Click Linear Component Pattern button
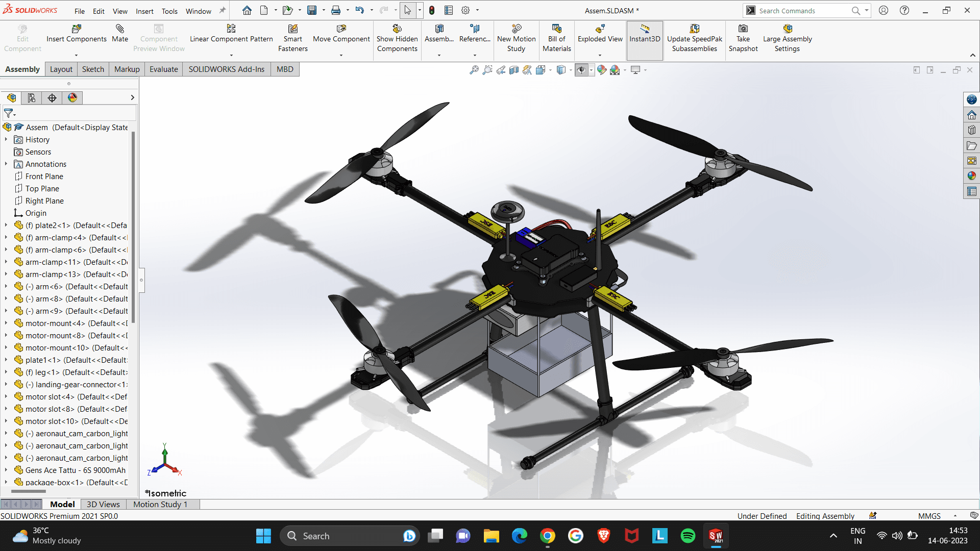The width and height of the screenshot is (980, 551). pyautogui.click(x=231, y=34)
